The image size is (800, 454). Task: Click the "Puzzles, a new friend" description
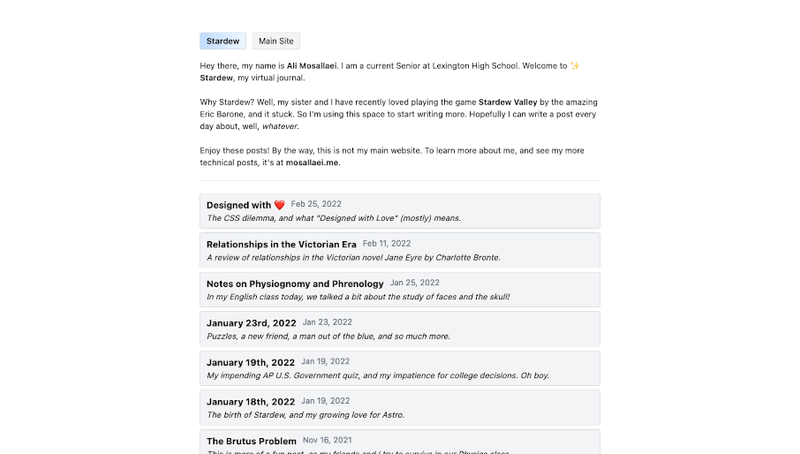[328, 336]
